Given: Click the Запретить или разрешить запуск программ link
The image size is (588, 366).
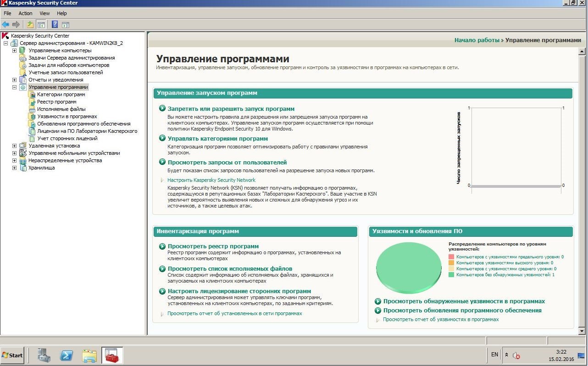Looking at the screenshot, I should [231, 109].
